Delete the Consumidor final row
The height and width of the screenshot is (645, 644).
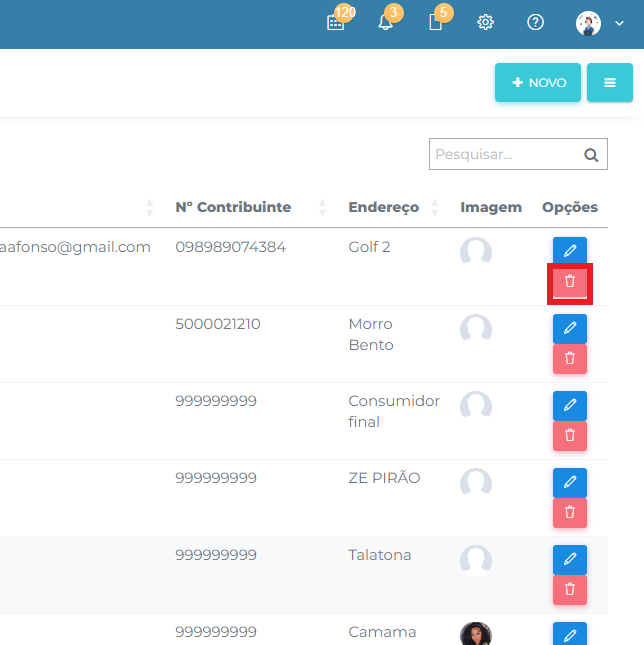tap(569, 435)
